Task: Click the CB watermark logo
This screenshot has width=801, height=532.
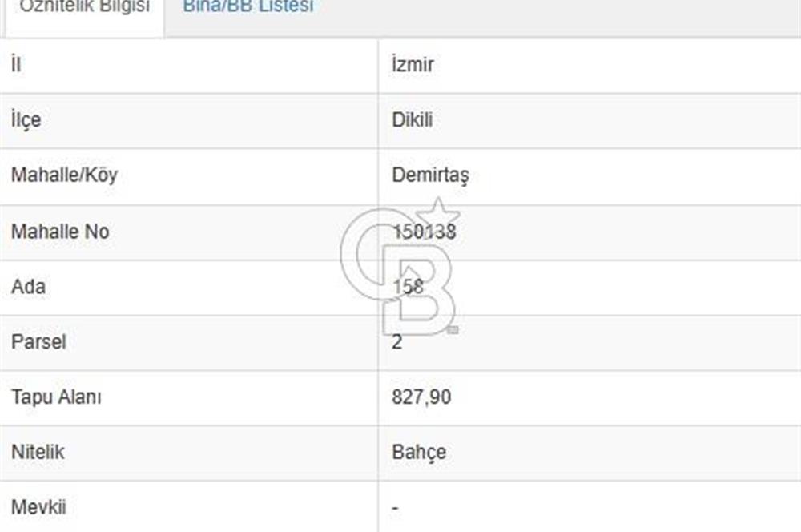Action: (400, 267)
